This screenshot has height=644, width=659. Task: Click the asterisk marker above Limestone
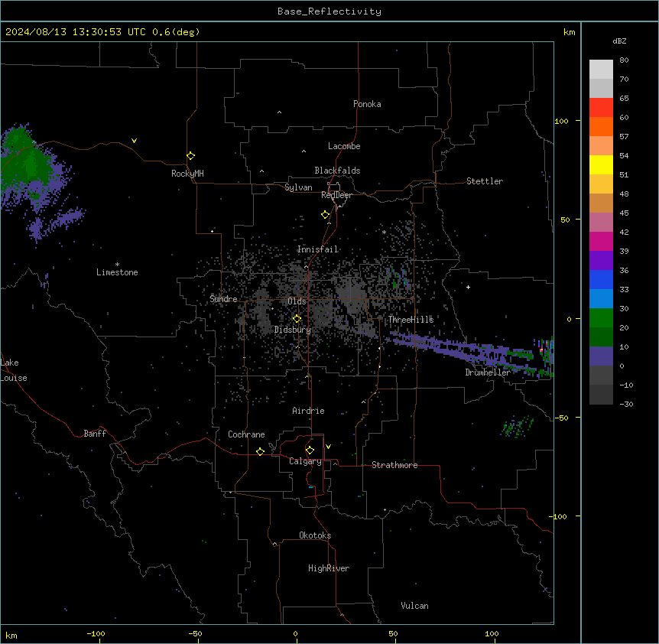(117, 264)
